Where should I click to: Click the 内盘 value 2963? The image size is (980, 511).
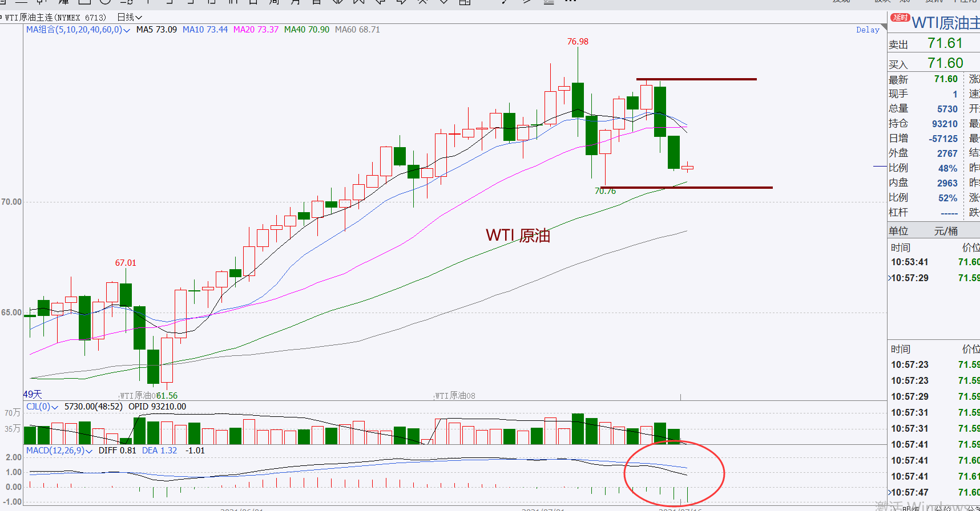pos(947,183)
